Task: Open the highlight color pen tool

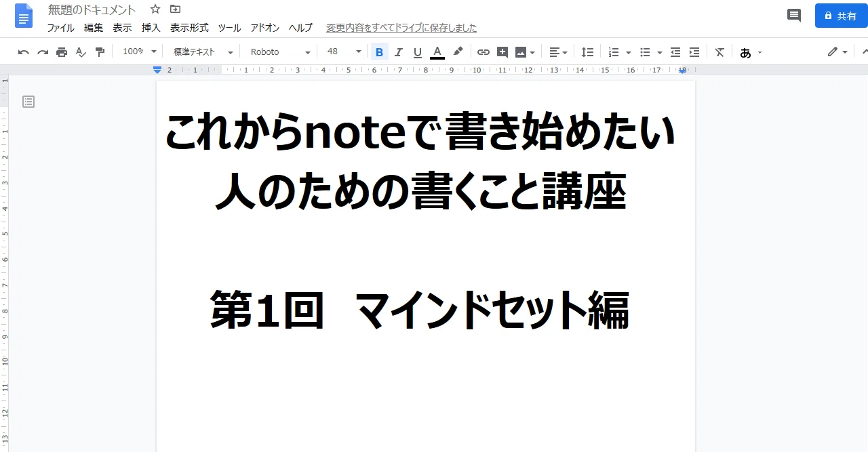Action: click(458, 52)
